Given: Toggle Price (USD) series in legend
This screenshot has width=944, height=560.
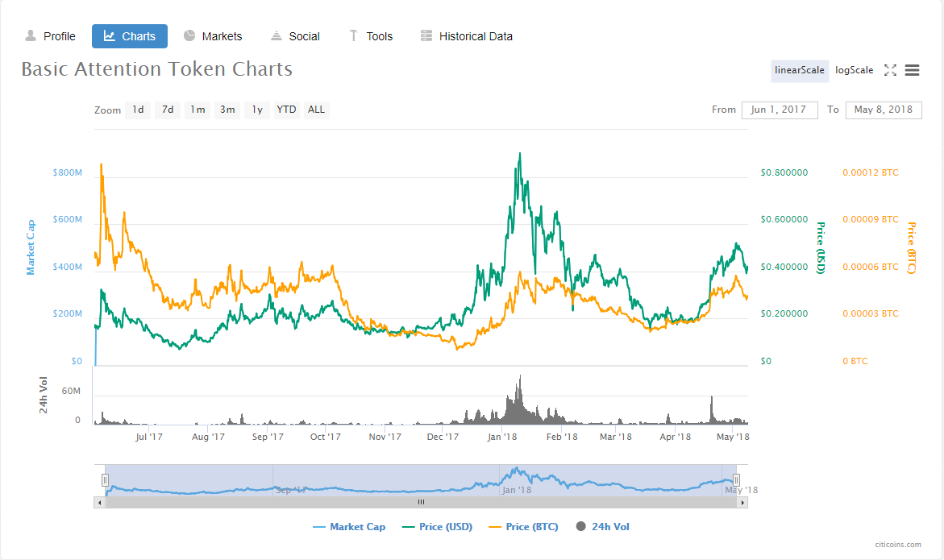Looking at the screenshot, I should coord(436,527).
